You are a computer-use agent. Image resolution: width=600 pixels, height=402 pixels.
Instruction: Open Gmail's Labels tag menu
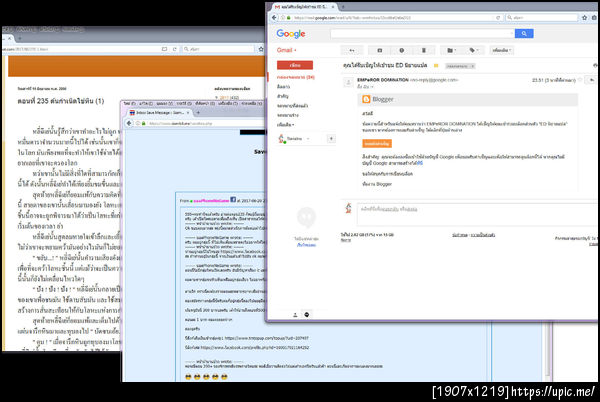click(474, 50)
